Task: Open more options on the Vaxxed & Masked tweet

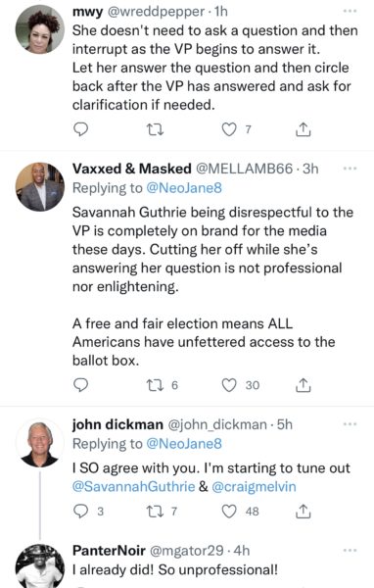Action: 350,169
